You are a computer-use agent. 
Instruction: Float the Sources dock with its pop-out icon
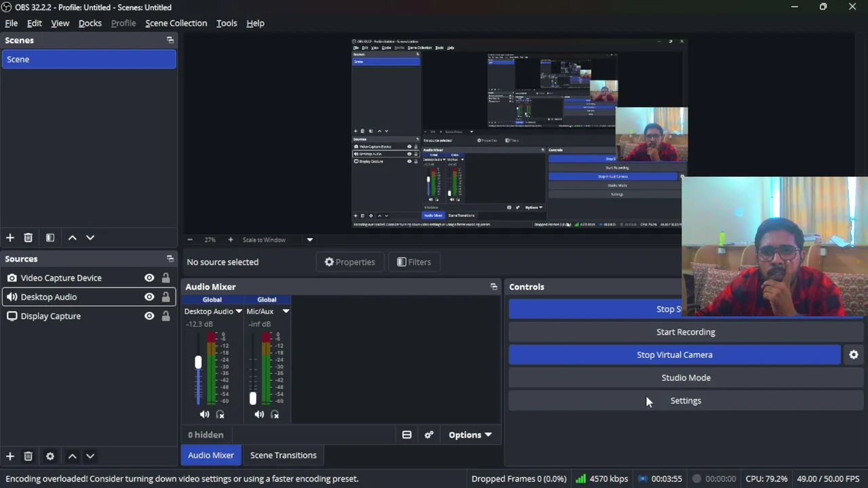point(170,259)
